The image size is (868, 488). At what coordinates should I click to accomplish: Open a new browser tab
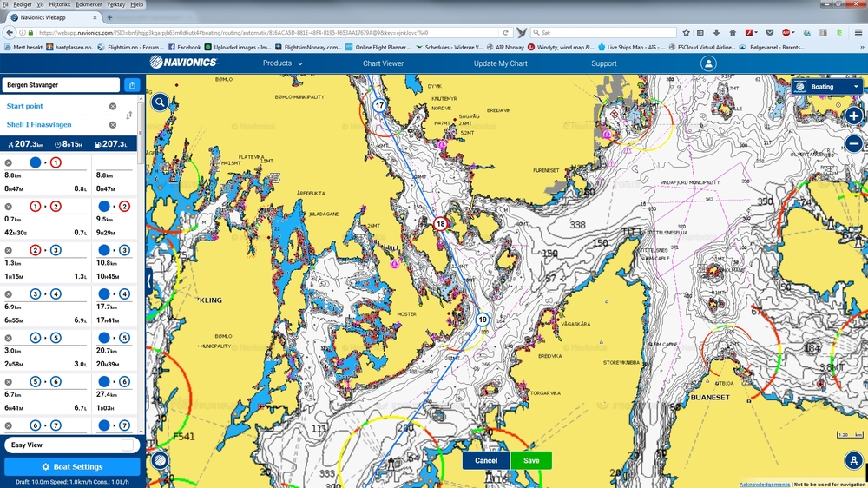tap(109, 17)
